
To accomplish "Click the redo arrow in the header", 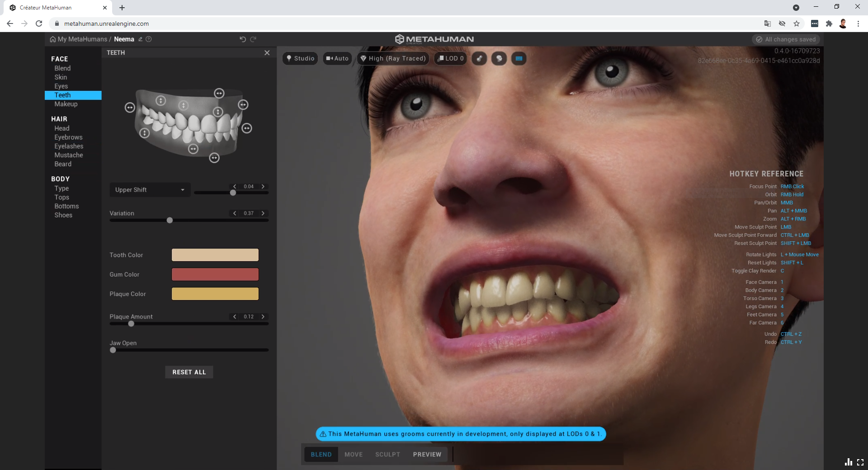I will 253,39.
